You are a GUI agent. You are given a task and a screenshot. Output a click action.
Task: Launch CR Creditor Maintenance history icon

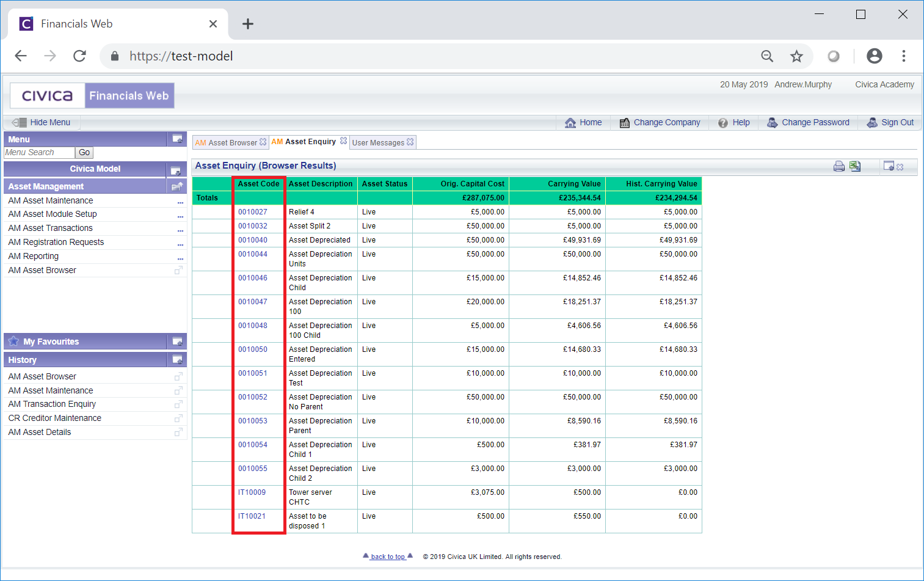tap(179, 418)
